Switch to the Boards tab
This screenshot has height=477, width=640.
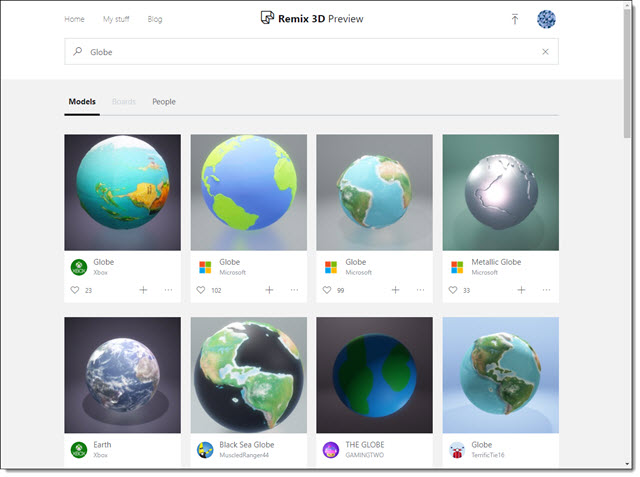tap(124, 102)
